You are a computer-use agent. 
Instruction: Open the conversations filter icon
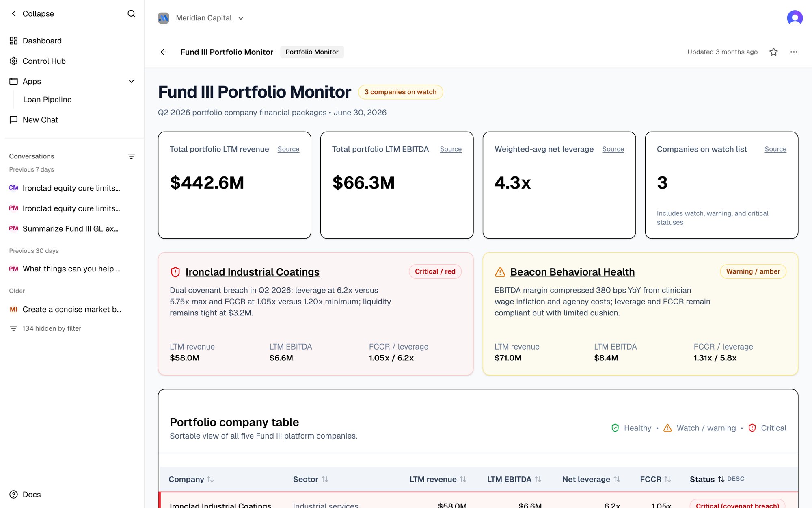click(x=131, y=156)
